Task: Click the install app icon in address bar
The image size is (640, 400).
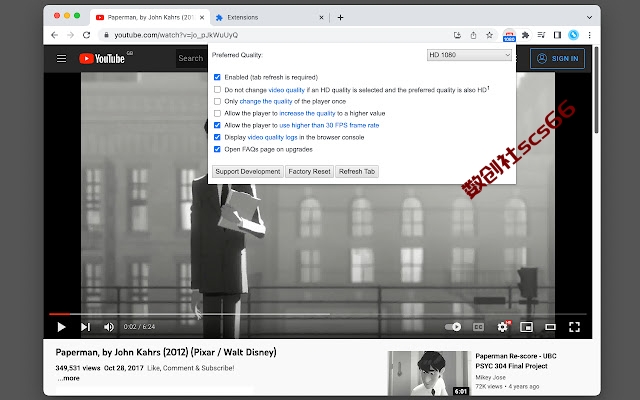Action: pos(457,35)
